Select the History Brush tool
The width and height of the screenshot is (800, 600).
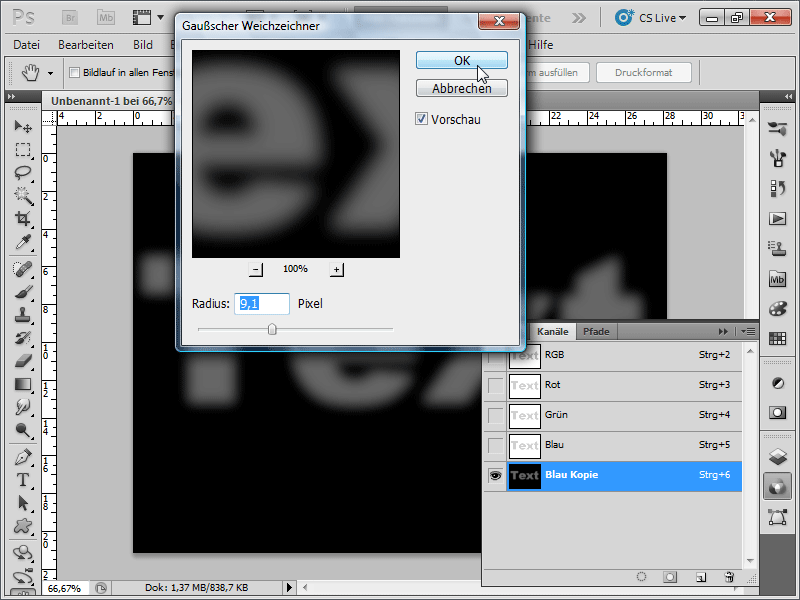pyautogui.click(x=23, y=338)
